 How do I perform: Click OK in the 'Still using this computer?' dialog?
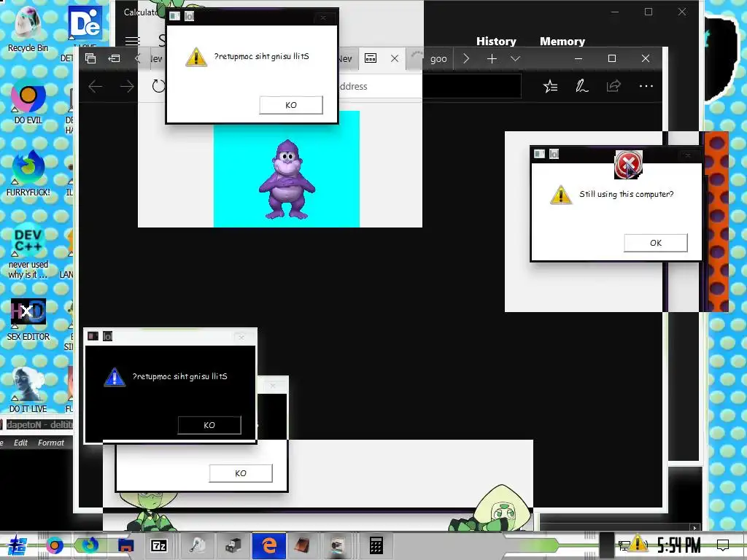(x=656, y=243)
